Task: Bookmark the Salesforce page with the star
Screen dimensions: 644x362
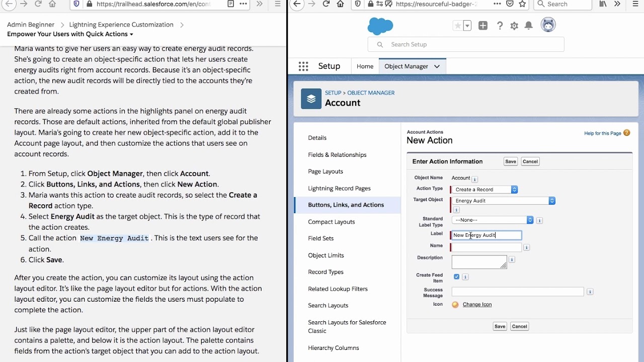Action: 522,4
